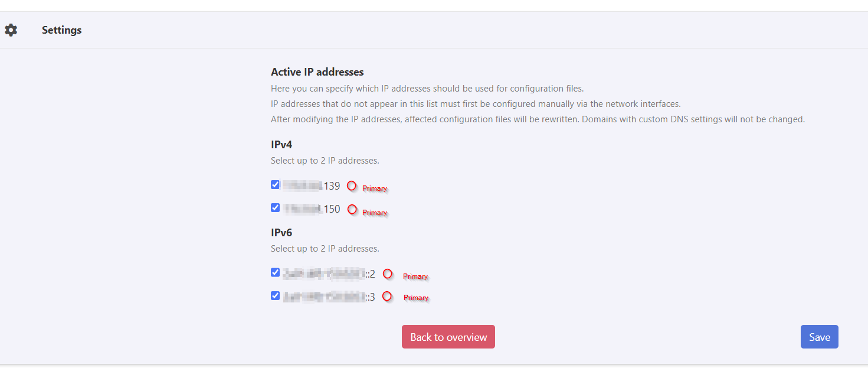Select the red radio circle beside address .150
Image resolution: width=868 pixels, height=368 pixels.
pos(352,209)
